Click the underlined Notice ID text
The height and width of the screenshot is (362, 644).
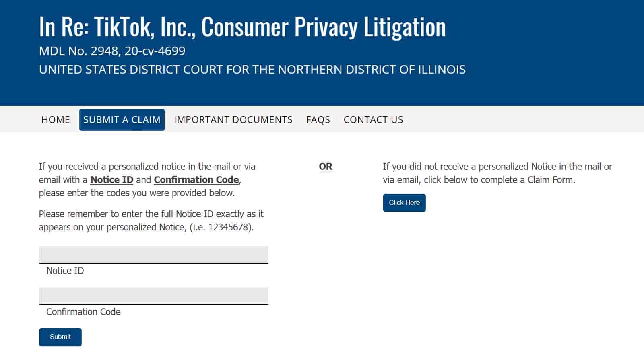[111, 180]
